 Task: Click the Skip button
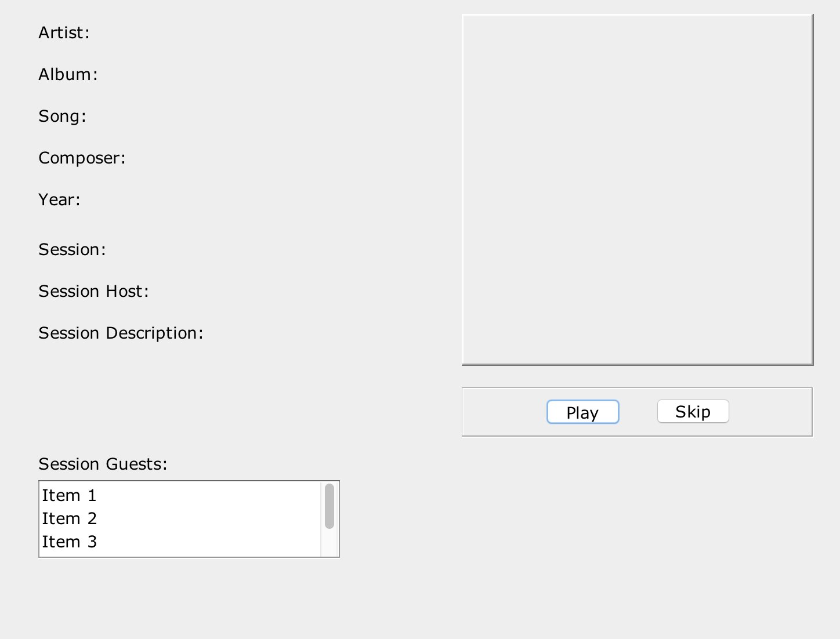693,412
